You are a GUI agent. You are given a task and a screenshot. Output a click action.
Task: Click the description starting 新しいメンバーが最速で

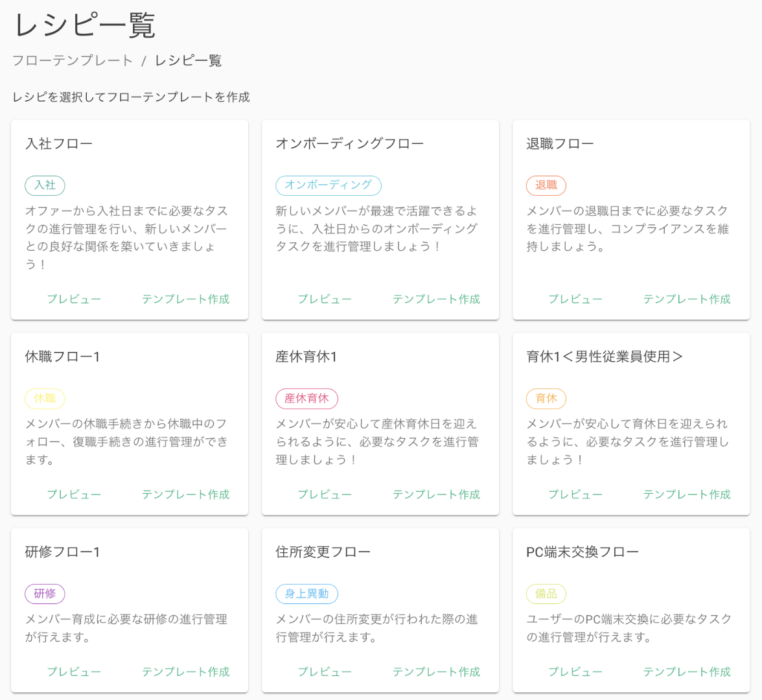[x=377, y=229]
